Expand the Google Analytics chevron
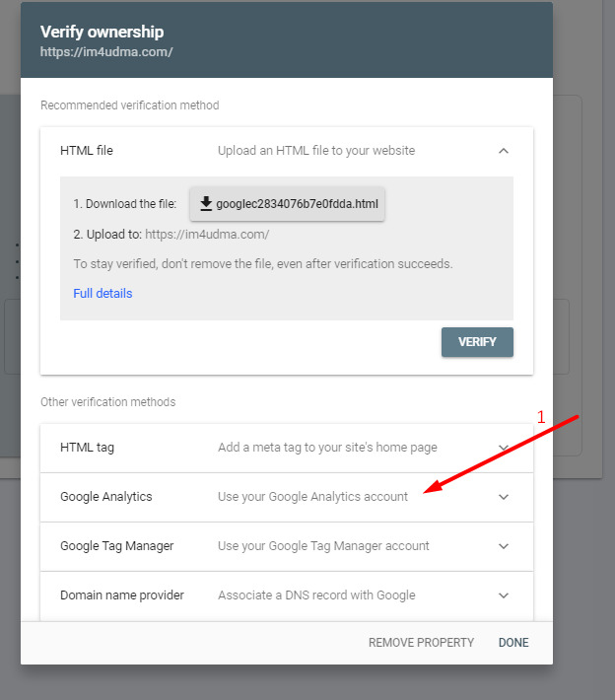The width and height of the screenshot is (615, 700). tap(504, 497)
